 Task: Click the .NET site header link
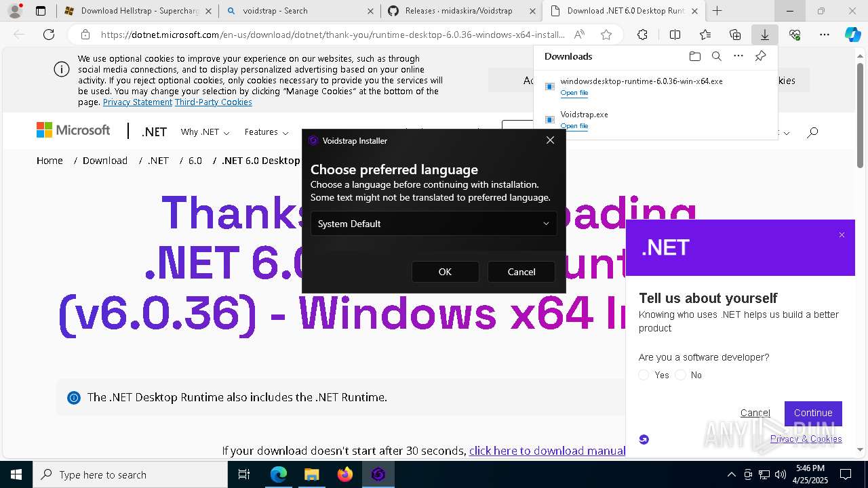coord(154,132)
